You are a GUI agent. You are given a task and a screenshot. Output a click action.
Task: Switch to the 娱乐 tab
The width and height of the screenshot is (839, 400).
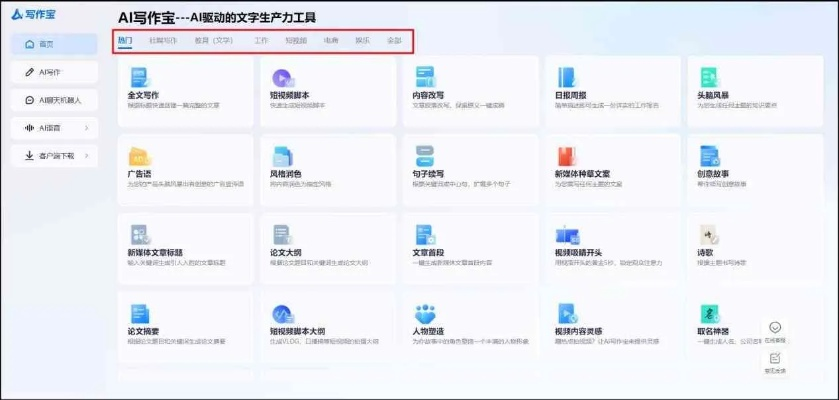[x=362, y=41]
